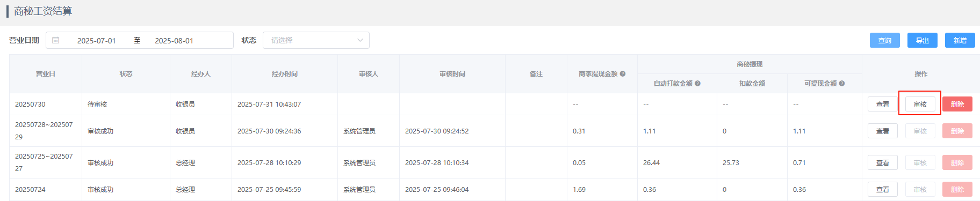
Task: Open the 请选择 status select box
Action: (316, 40)
